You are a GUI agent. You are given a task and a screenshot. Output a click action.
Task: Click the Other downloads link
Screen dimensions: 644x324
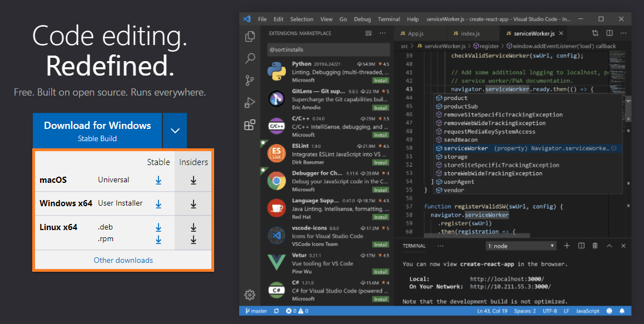(x=123, y=260)
